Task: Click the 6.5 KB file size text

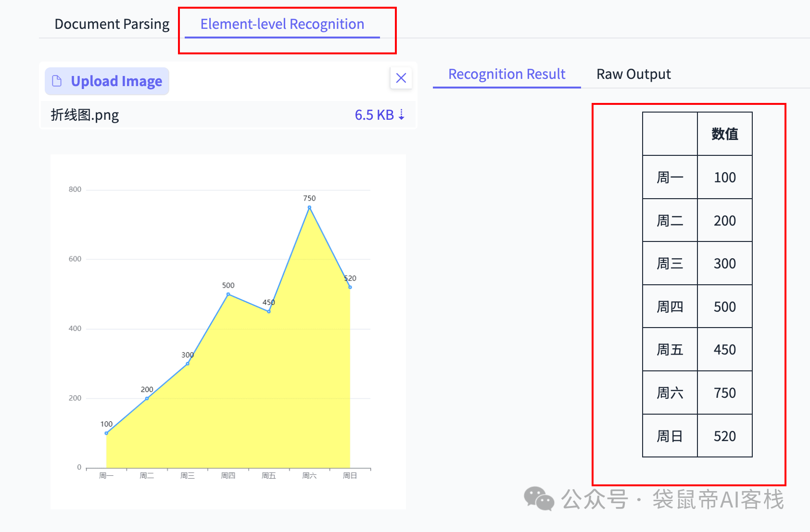Action: (x=374, y=115)
